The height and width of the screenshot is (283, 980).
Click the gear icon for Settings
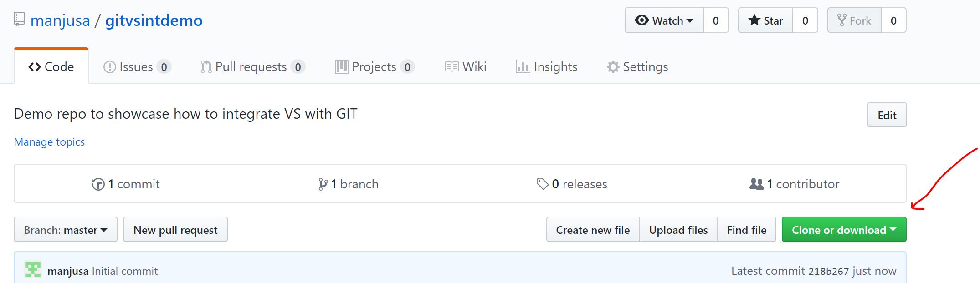613,67
